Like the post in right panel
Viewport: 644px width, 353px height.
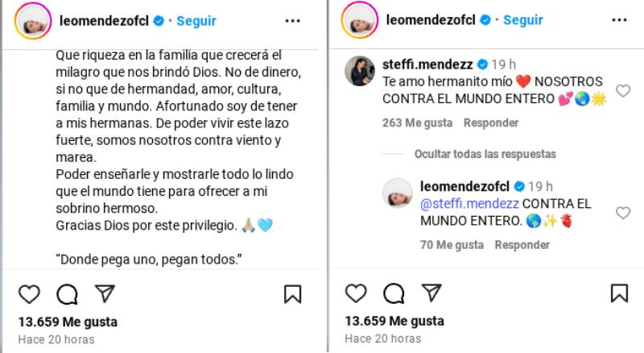[x=356, y=293]
